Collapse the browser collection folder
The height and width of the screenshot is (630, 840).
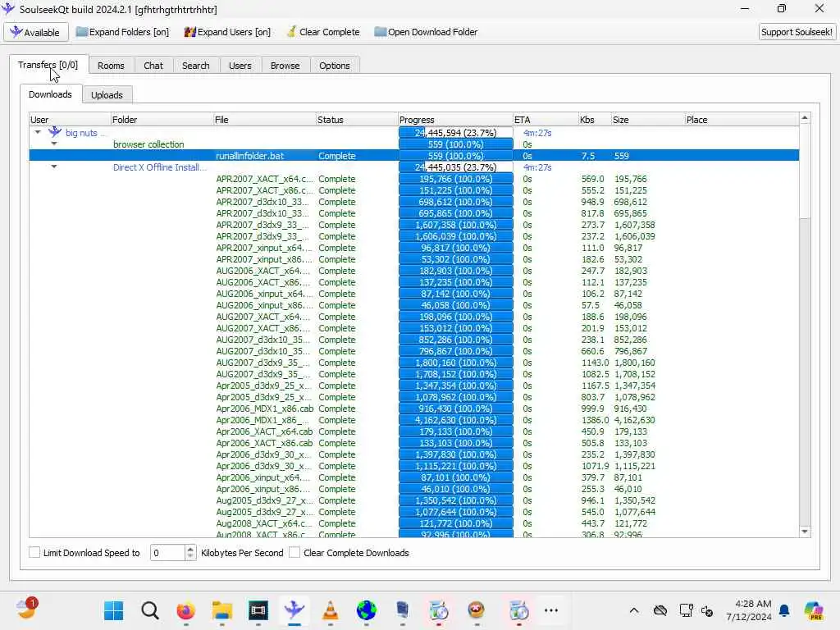point(54,144)
